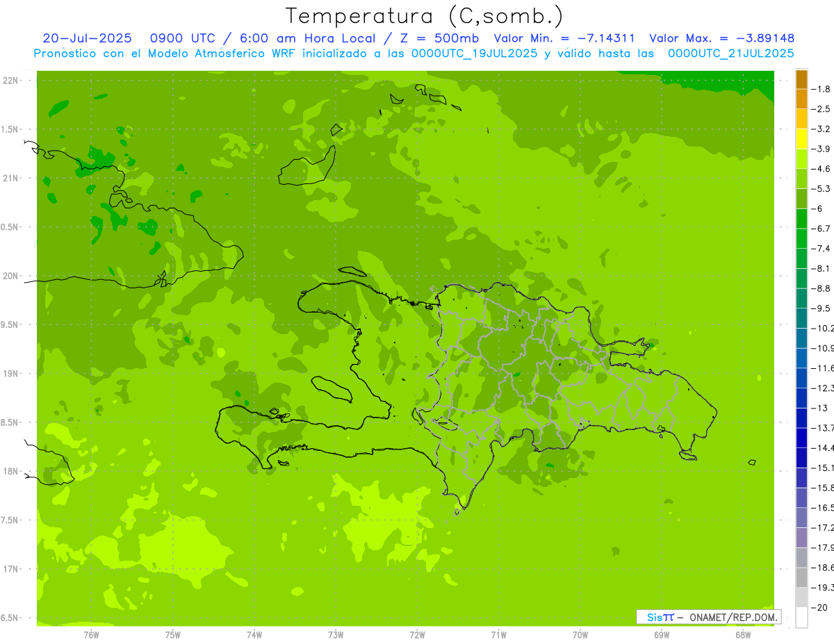Click the 71W longitude axis label
Screen dimensions: 834x644
pyautogui.click(x=498, y=635)
